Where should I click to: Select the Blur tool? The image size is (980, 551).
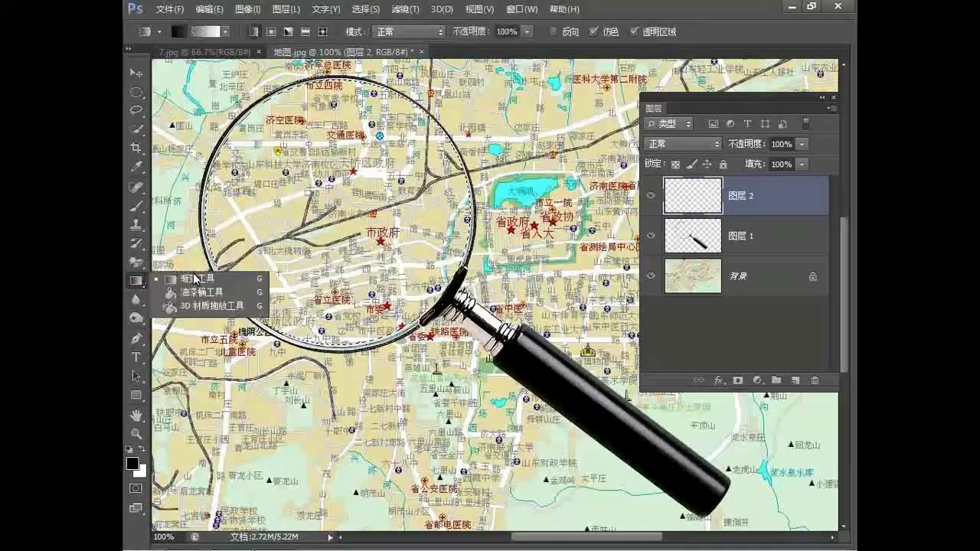(x=136, y=300)
